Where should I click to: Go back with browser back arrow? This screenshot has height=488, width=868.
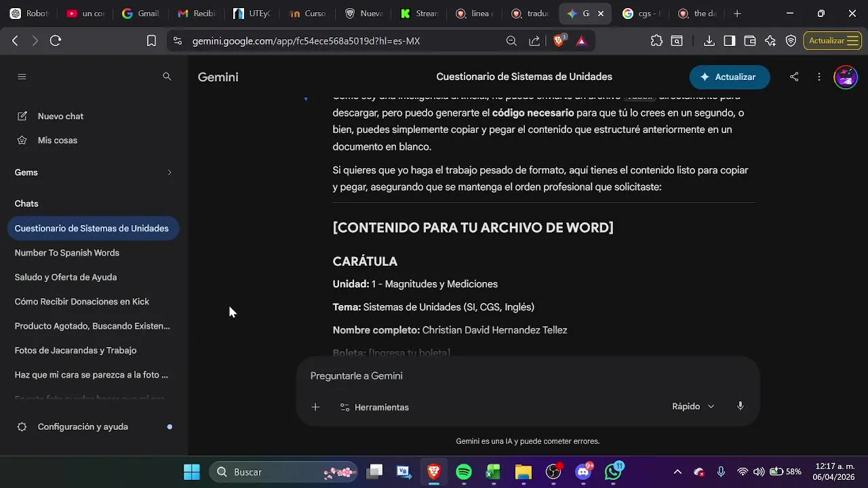[x=15, y=41]
